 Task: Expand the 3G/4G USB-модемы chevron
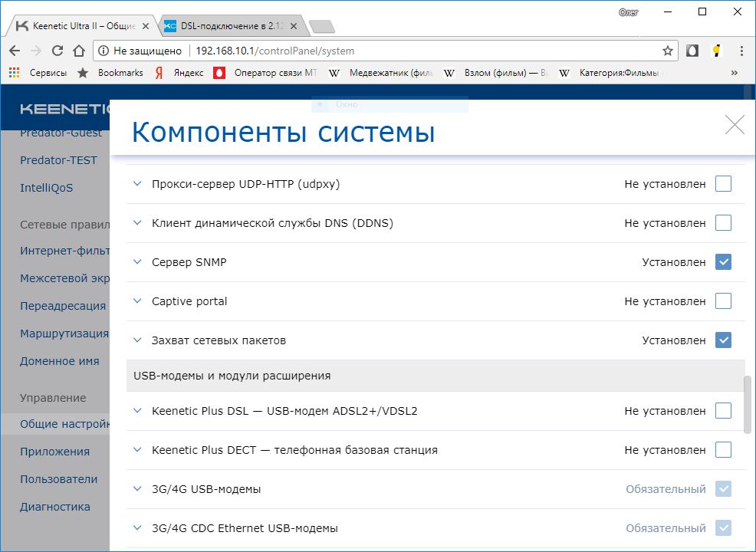click(137, 489)
